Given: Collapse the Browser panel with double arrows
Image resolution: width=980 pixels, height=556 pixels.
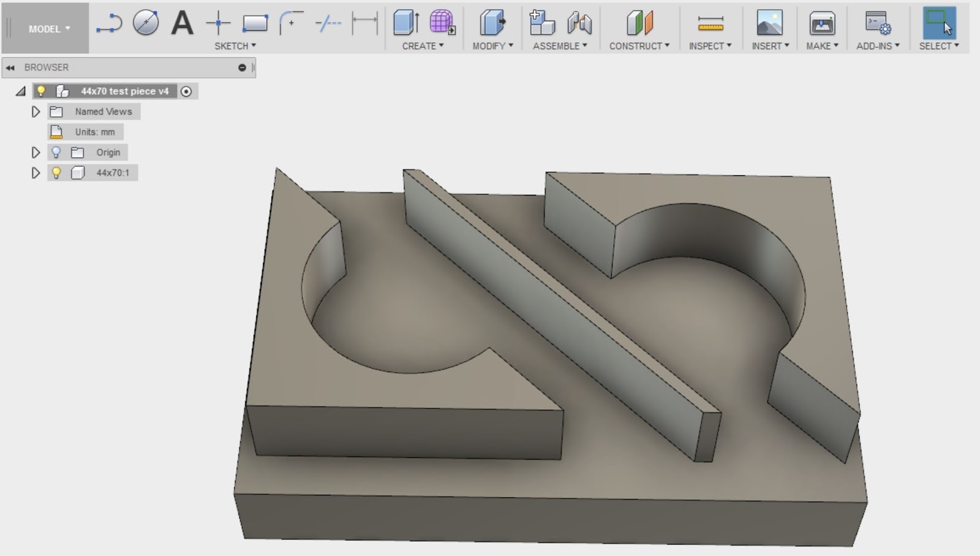Looking at the screenshot, I should pos(9,67).
